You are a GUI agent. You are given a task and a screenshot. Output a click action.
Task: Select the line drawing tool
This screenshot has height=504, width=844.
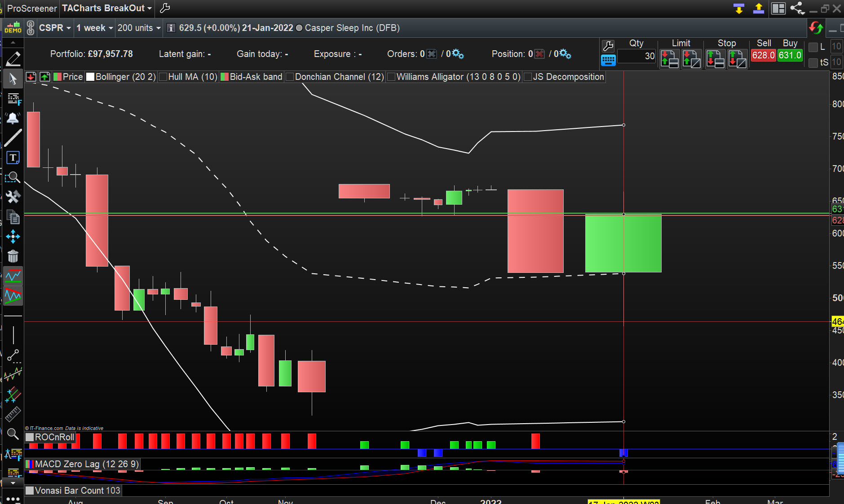(13, 138)
